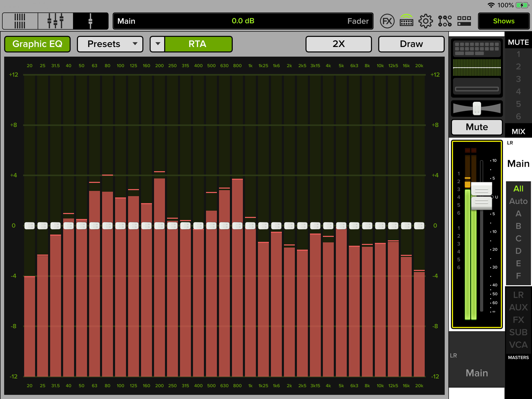
Task: Click the 500 Hz EQ band slider
Action: 211,226
